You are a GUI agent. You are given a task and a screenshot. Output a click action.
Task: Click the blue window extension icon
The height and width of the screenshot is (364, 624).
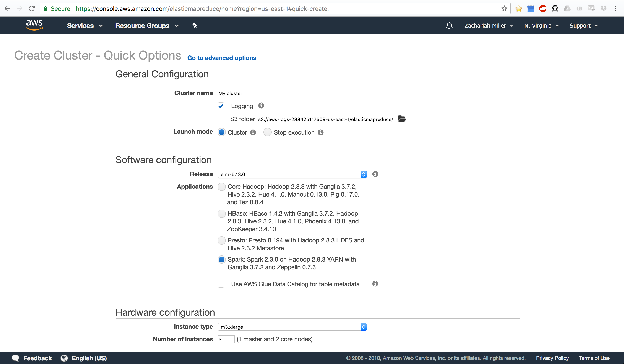tap(531, 9)
